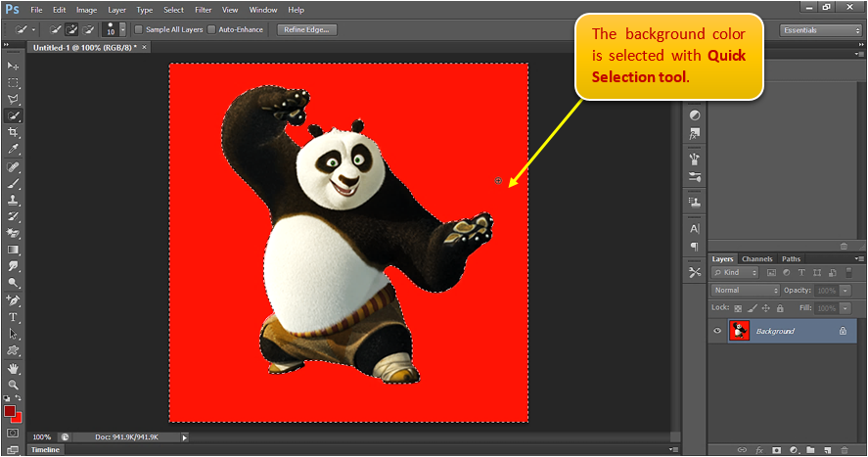Open the Opacity slider dropdown arrow
Image resolution: width=868 pixels, height=457 pixels.
point(845,291)
